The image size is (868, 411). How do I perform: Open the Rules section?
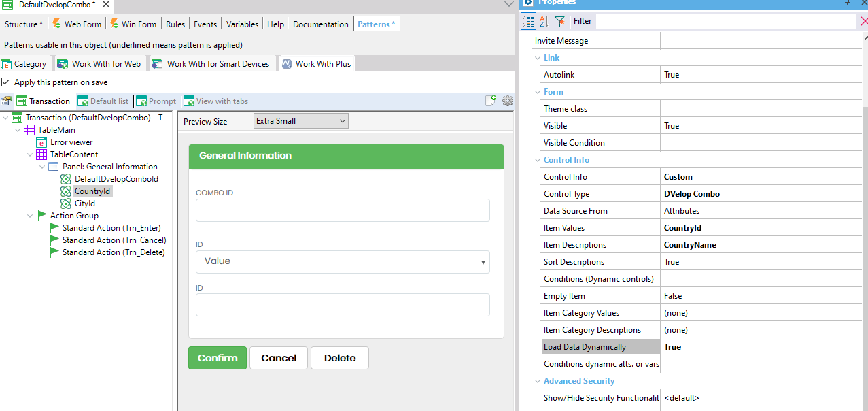175,24
